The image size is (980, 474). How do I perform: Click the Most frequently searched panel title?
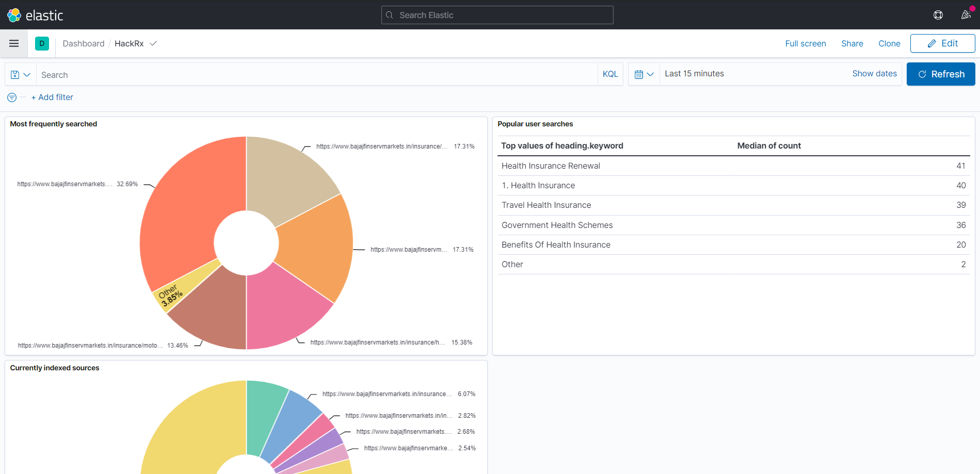[x=54, y=124]
